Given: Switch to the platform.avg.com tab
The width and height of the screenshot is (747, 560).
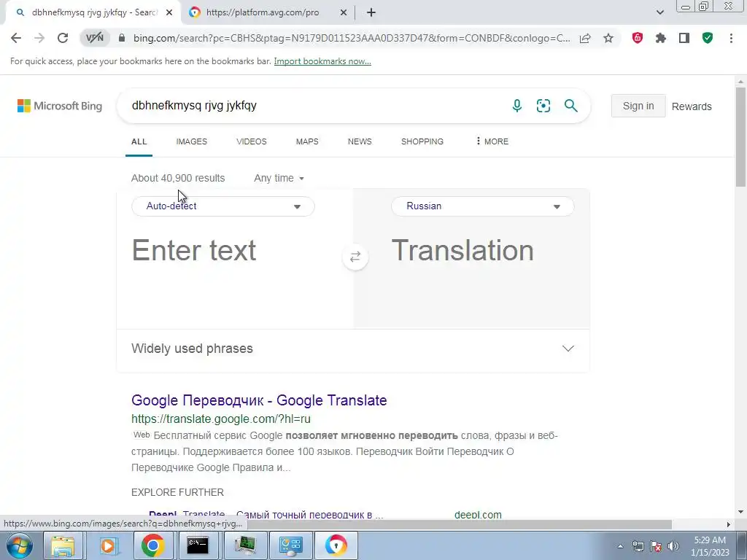Looking at the screenshot, I should click(263, 13).
